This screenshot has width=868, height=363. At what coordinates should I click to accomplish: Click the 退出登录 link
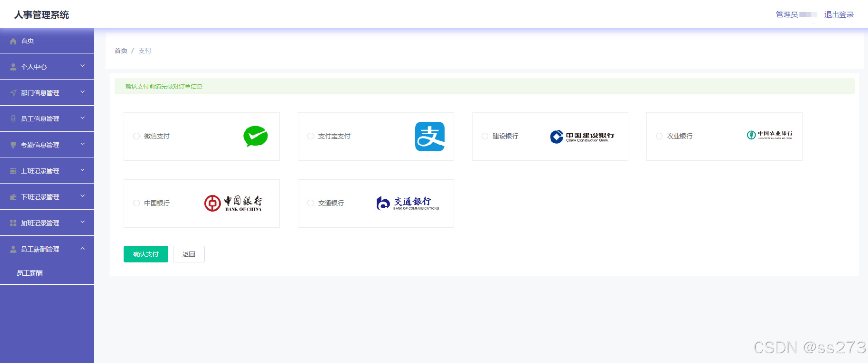839,14
